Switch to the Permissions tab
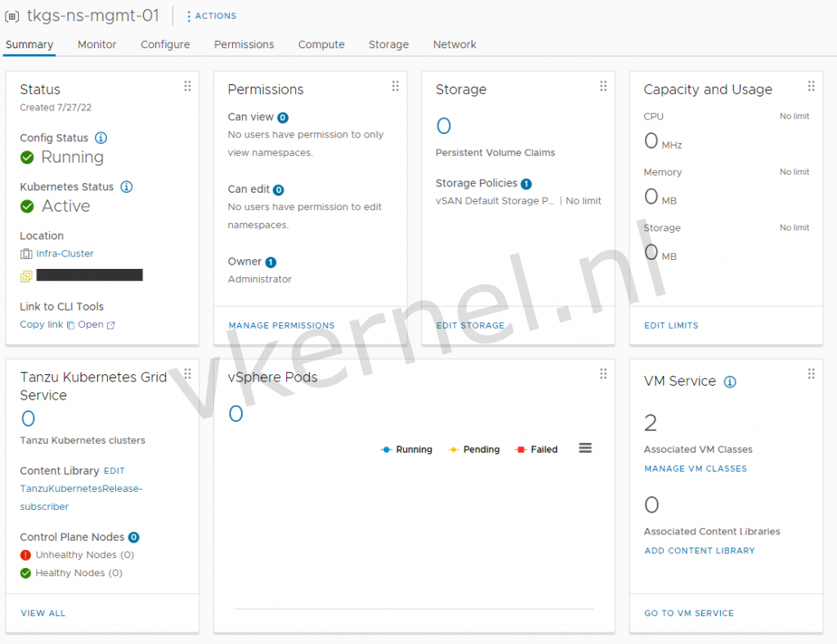 coord(244,45)
